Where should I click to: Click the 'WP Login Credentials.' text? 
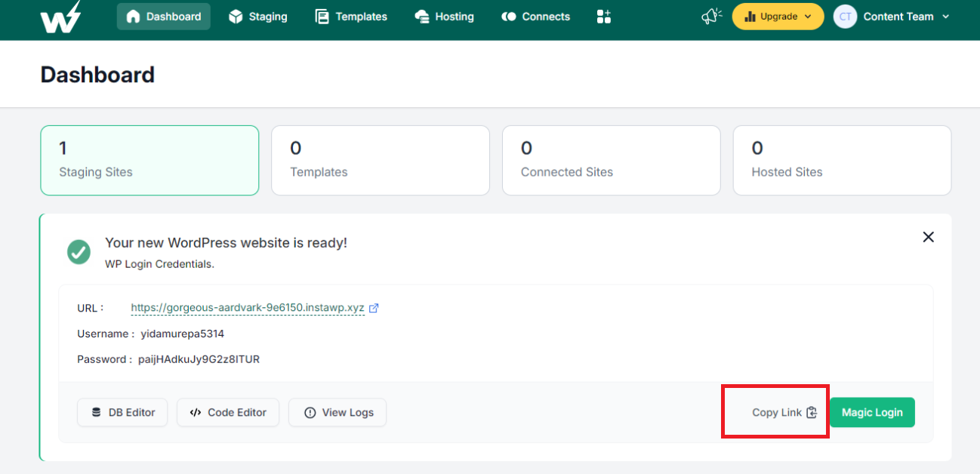pyautogui.click(x=159, y=264)
